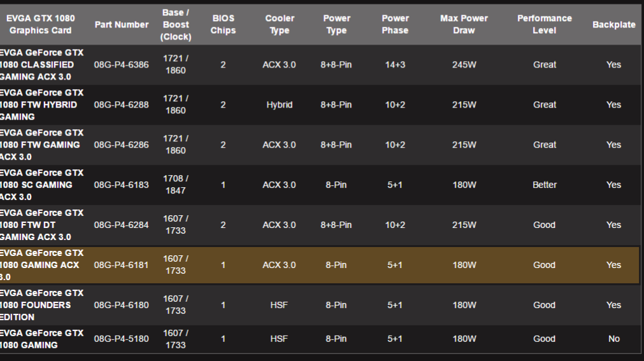The width and height of the screenshot is (644, 361).
Task: Click the Max Power Draw header
Action: click(464, 24)
